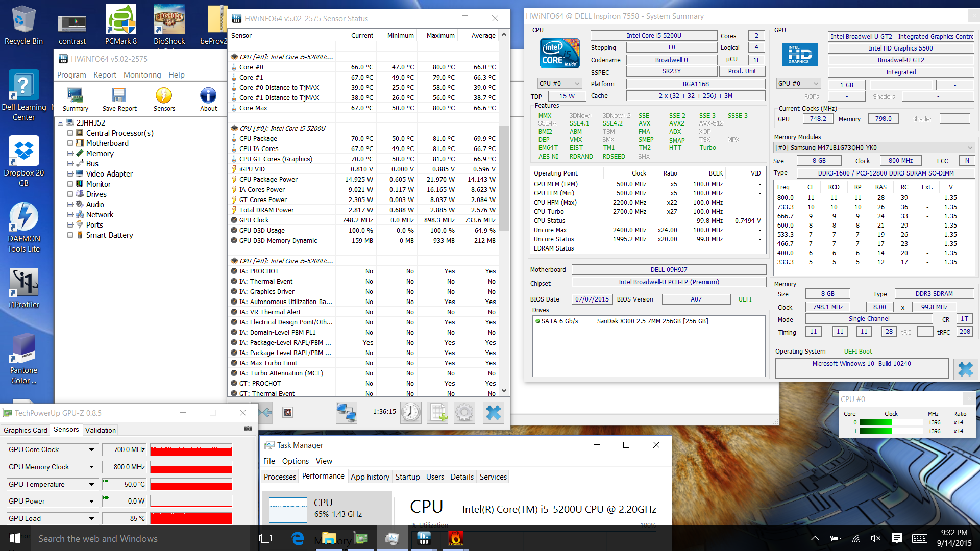The image size is (980, 551).
Task: Take GPU-Z screenshot with camera icon
Action: (x=248, y=429)
